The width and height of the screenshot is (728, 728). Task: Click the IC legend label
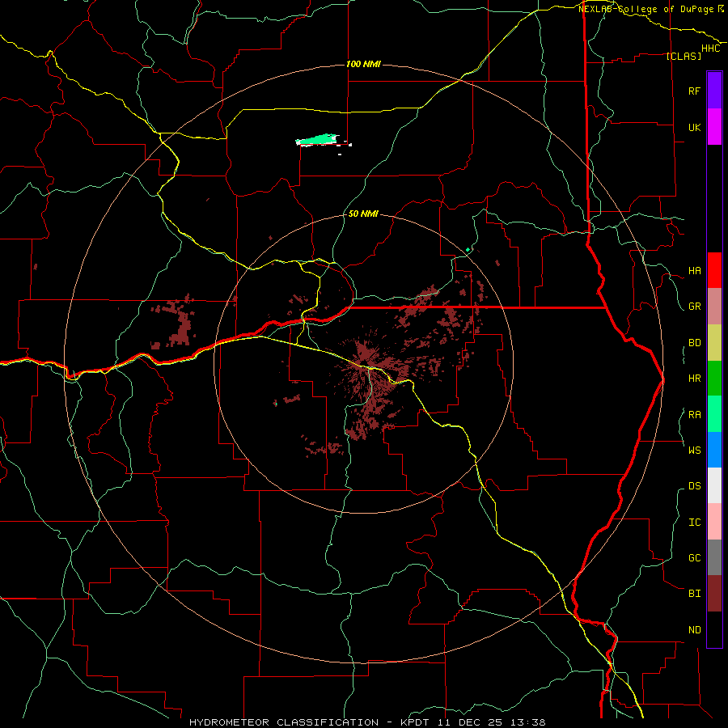[x=695, y=523]
